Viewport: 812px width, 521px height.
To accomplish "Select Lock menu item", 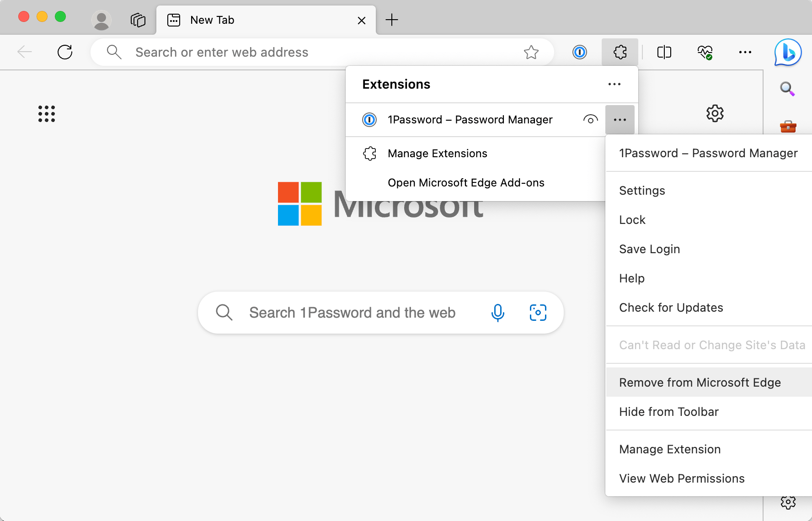I will (709, 220).
